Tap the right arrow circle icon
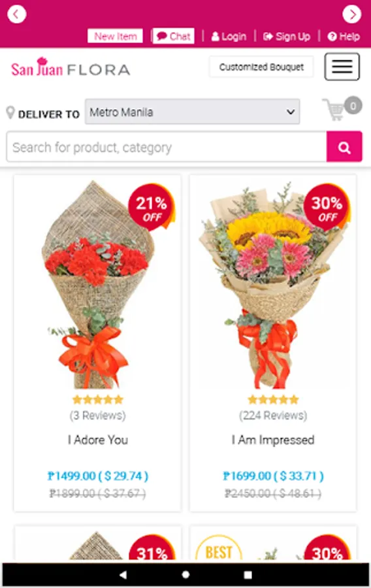 click(x=351, y=14)
